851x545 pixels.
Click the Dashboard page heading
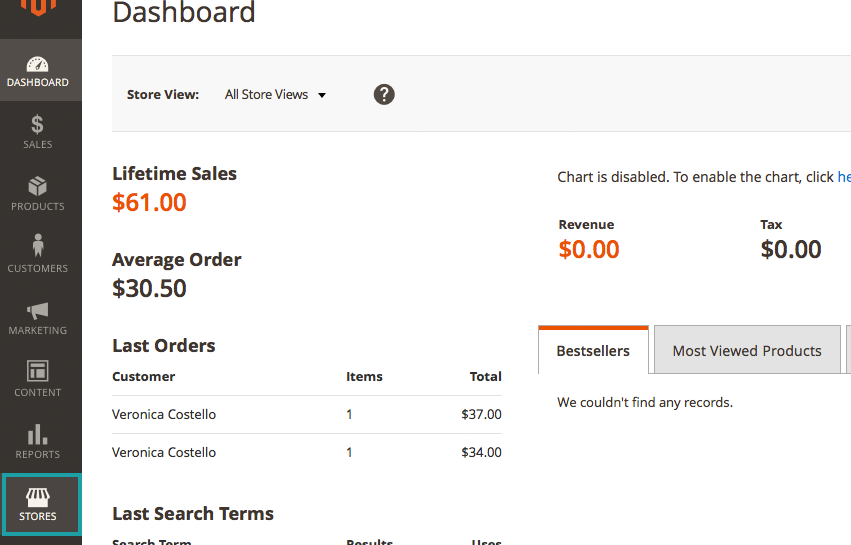click(x=184, y=13)
